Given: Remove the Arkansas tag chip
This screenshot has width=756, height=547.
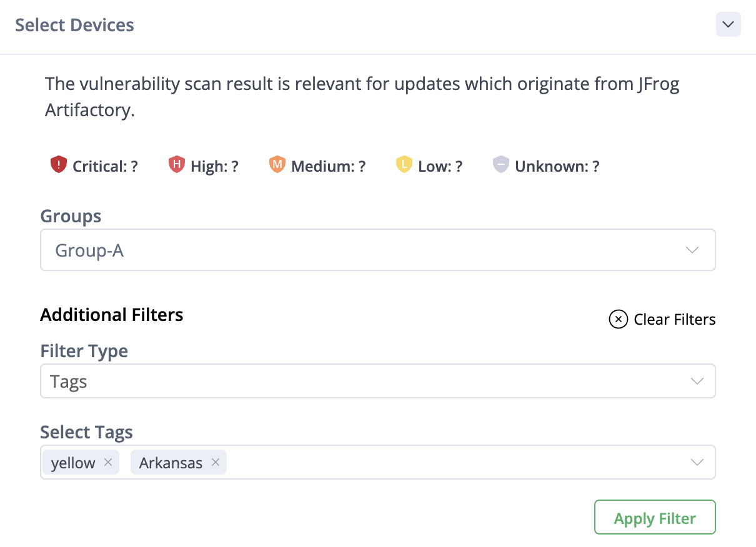Looking at the screenshot, I should click(x=216, y=462).
